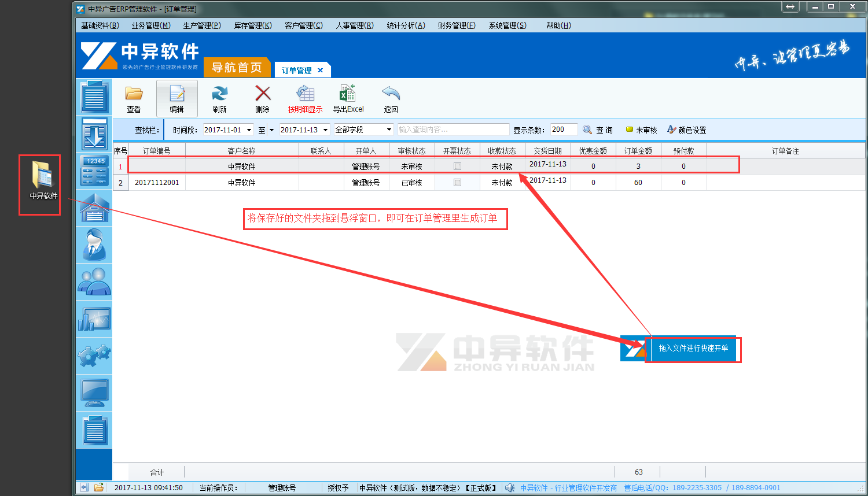Select the order amount cell 60

tap(638, 183)
